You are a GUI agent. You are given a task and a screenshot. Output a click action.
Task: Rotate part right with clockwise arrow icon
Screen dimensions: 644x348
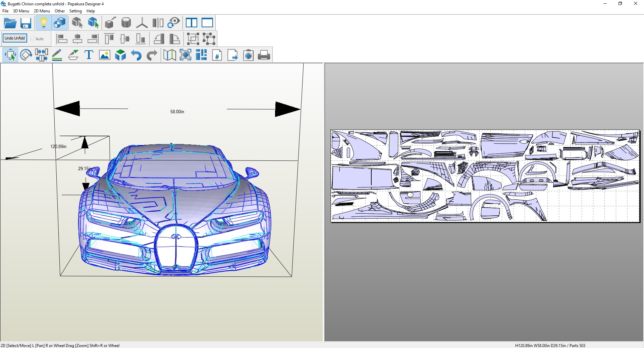[174, 39]
